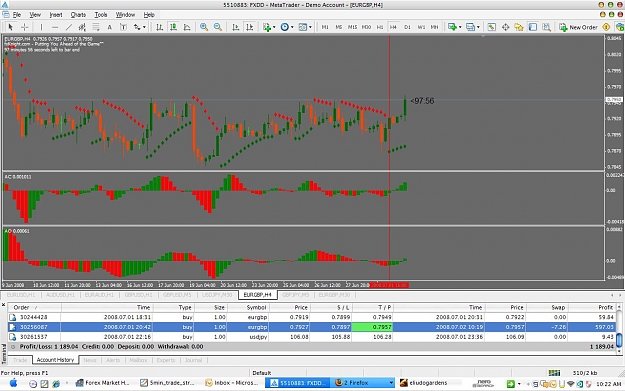Set timeframe to M15
Viewport: 625px width, 391px height.
352,27
